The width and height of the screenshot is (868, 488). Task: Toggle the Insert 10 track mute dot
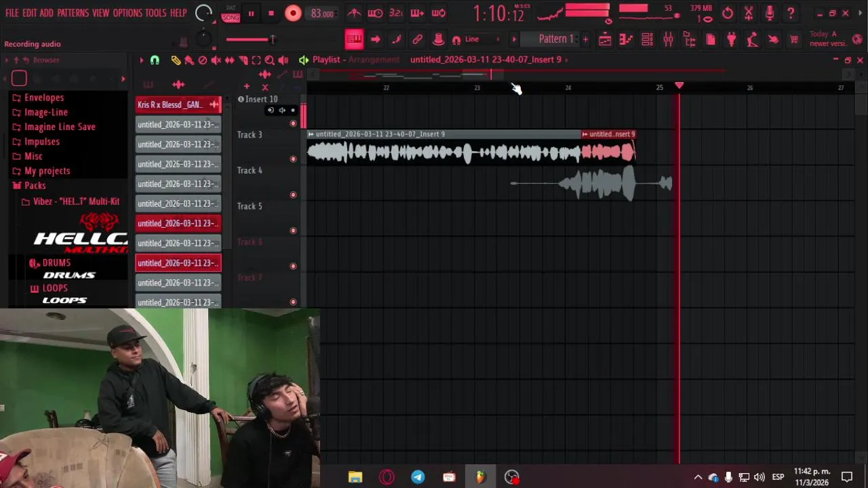coord(293,123)
